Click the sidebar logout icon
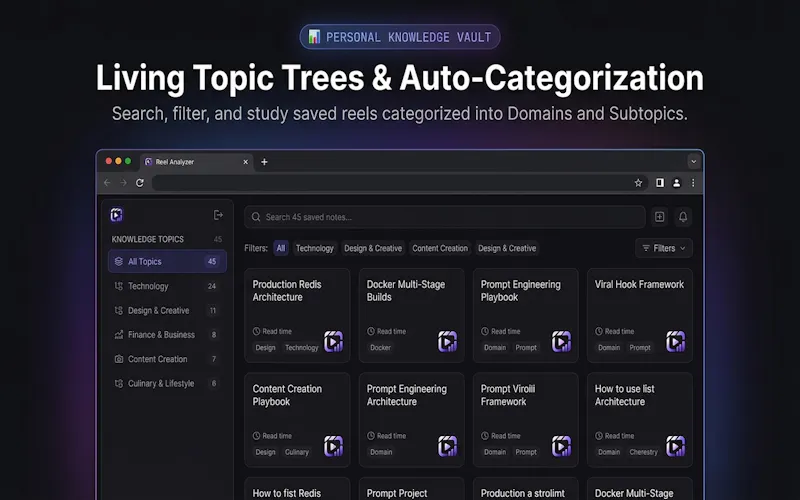The height and width of the screenshot is (500, 800). coord(218,215)
